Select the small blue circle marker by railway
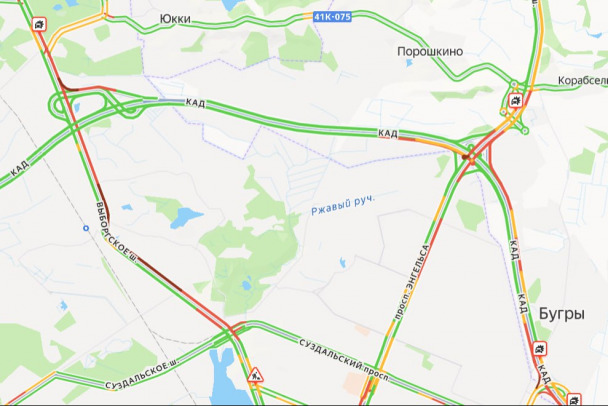The height and width of the screenshot is (406, 608). pos(86,228)
